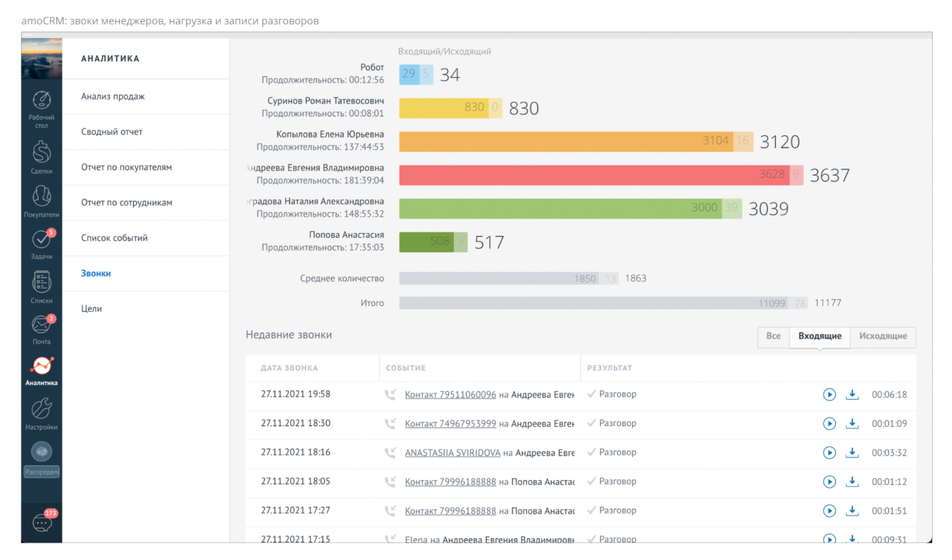The height and width of the screenshot is (560, 952).
Task: Click the account avatar image at sidebar top
Action: click(41, 59)
